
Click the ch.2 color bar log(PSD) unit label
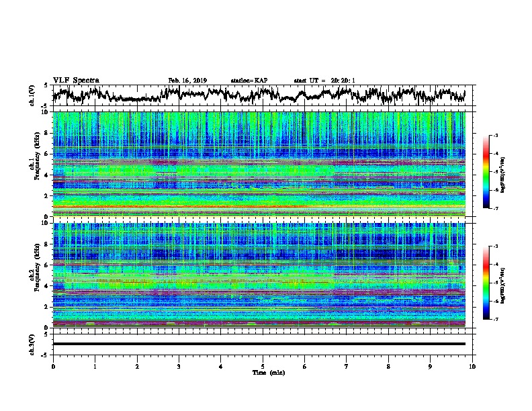tap(503, 286)
